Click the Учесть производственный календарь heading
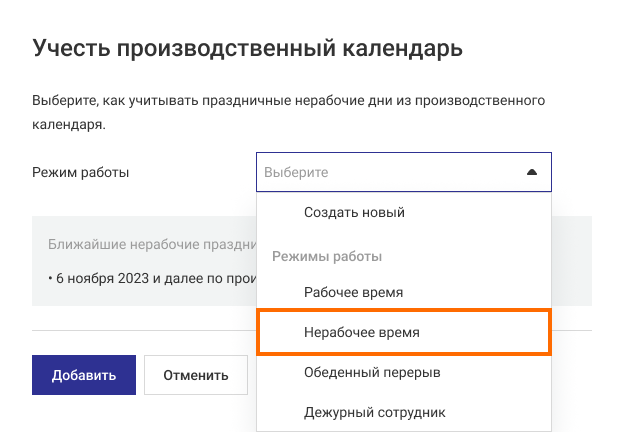 (248, 48)
